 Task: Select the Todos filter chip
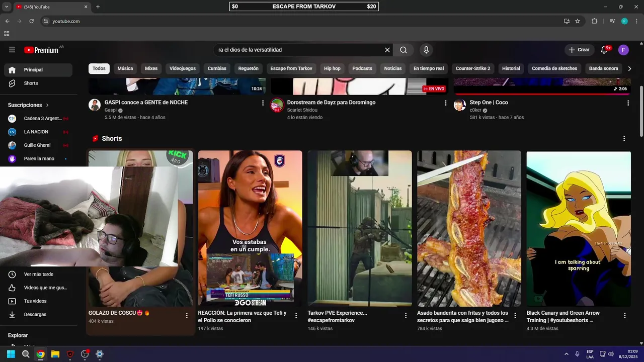point(99,68)
